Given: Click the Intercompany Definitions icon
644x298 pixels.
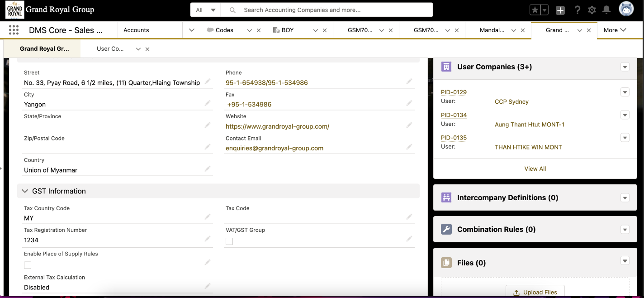Looking at the screenshot, I should [446, 197].
